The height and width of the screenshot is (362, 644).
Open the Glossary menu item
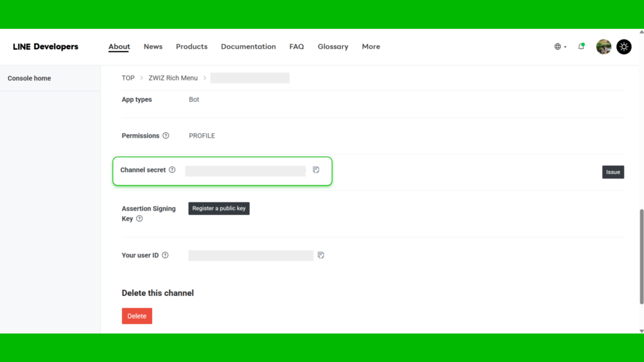click(333, 47)
